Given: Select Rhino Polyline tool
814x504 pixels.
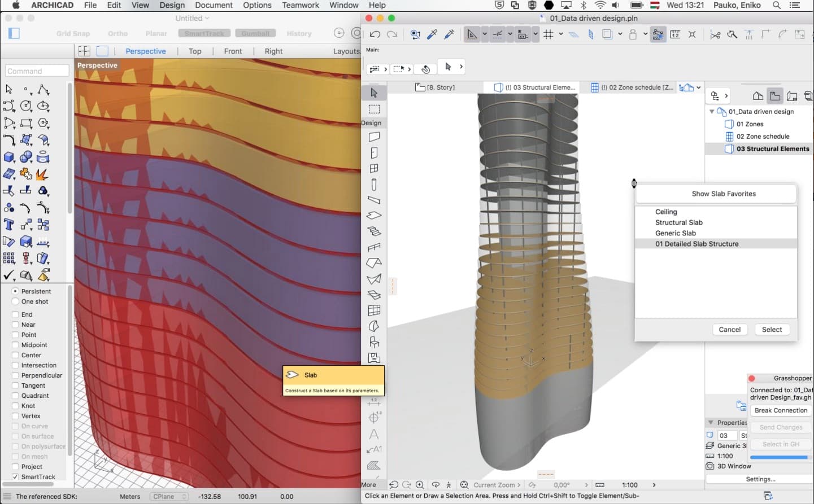Looking at the screenshot, I should [x=43, y=89].
